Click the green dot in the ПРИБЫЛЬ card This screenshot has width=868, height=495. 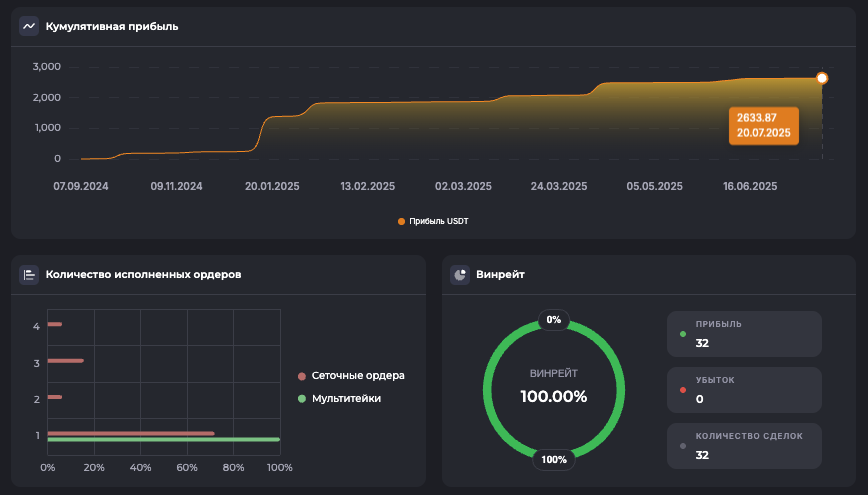pos(683,334)
